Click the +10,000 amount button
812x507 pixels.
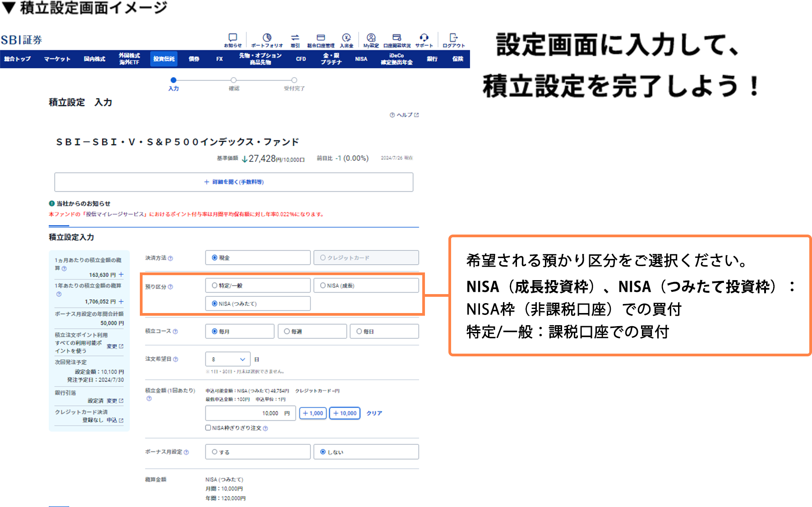tap(345, 413)
